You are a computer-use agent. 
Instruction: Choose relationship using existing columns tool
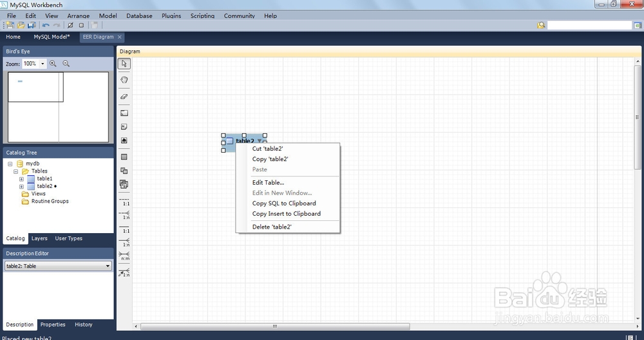[124, 272]
